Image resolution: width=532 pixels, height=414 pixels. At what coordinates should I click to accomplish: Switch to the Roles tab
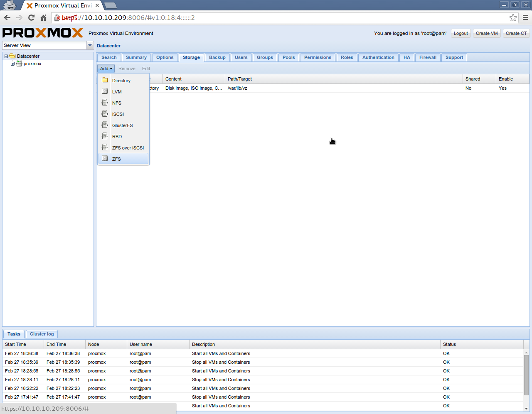tap(347, 58)
